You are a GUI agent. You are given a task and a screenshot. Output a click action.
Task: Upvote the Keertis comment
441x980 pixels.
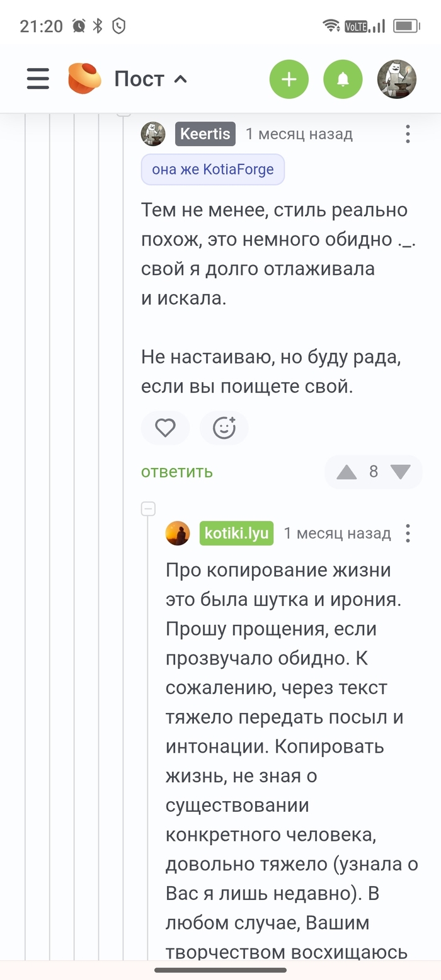point(346,472)
